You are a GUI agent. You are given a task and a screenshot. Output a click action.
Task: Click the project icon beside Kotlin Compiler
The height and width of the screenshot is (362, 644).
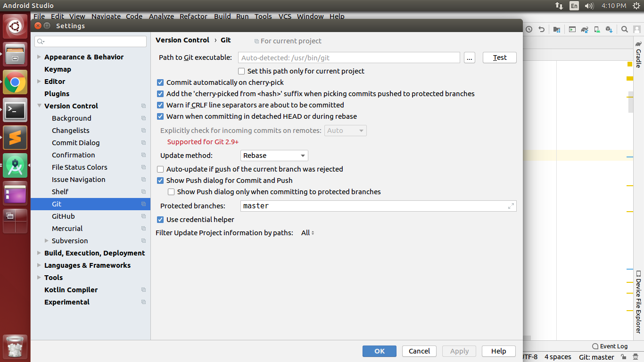(143, 290)
